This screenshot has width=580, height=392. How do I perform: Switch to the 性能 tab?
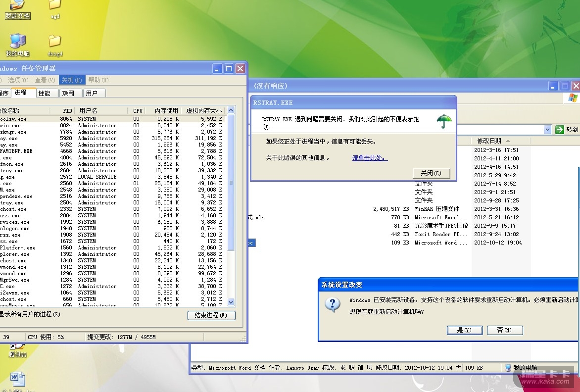point(45,93)
